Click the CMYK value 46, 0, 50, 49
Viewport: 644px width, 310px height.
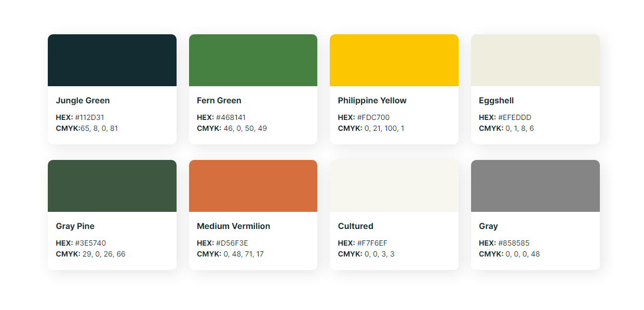click(x=245, y=128)
